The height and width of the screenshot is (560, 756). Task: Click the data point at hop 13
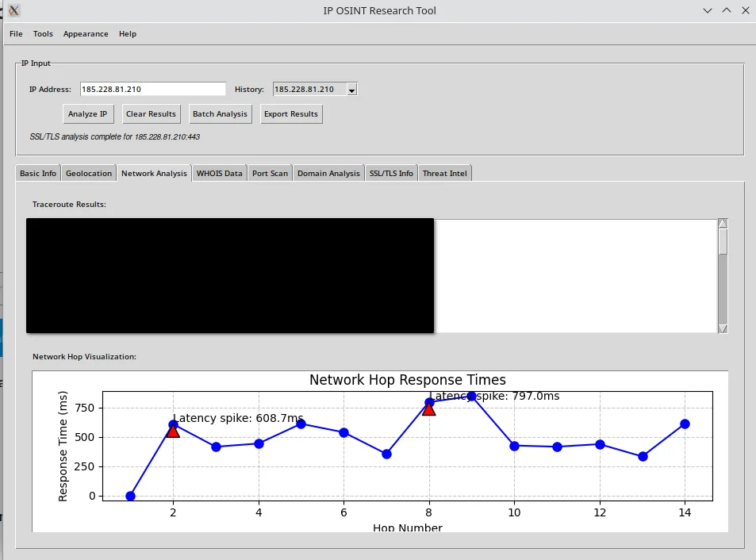643,456
